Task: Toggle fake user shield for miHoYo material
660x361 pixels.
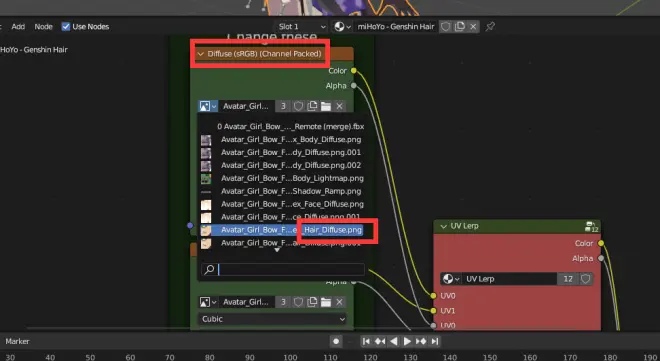Action: coord(445,27)
